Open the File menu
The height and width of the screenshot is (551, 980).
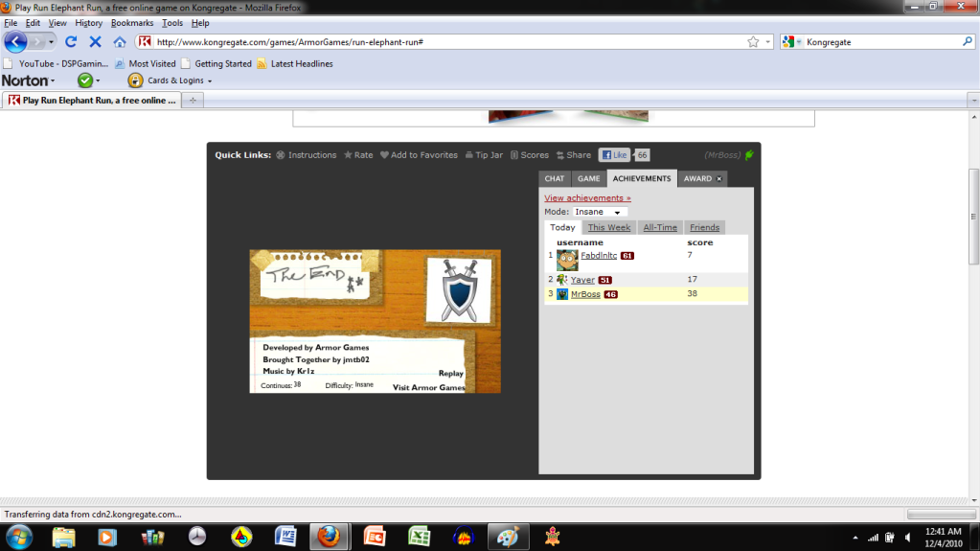pos(11,23)
